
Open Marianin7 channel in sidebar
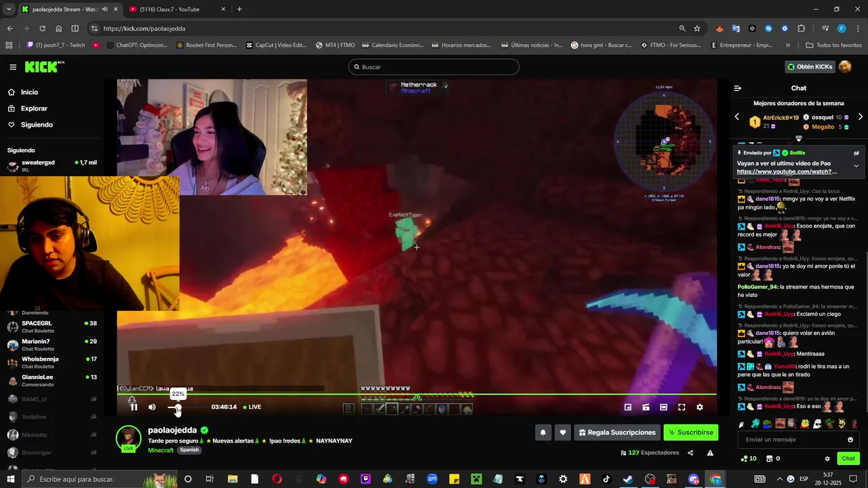[52, 344]
